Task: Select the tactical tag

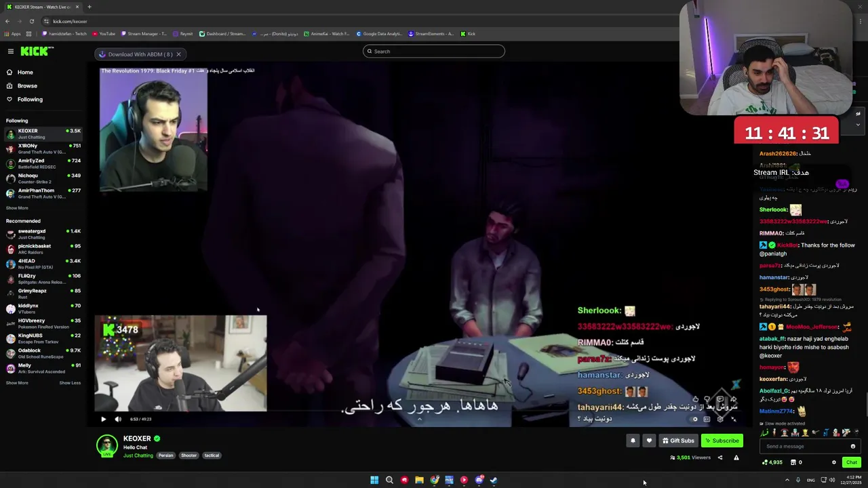Action: pos(212,455)
